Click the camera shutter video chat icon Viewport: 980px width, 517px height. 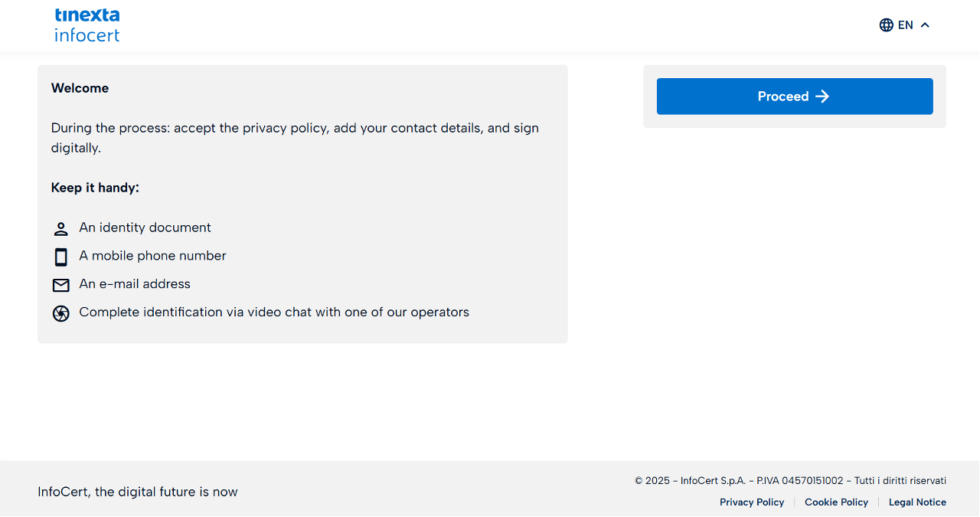click(61, 313)
